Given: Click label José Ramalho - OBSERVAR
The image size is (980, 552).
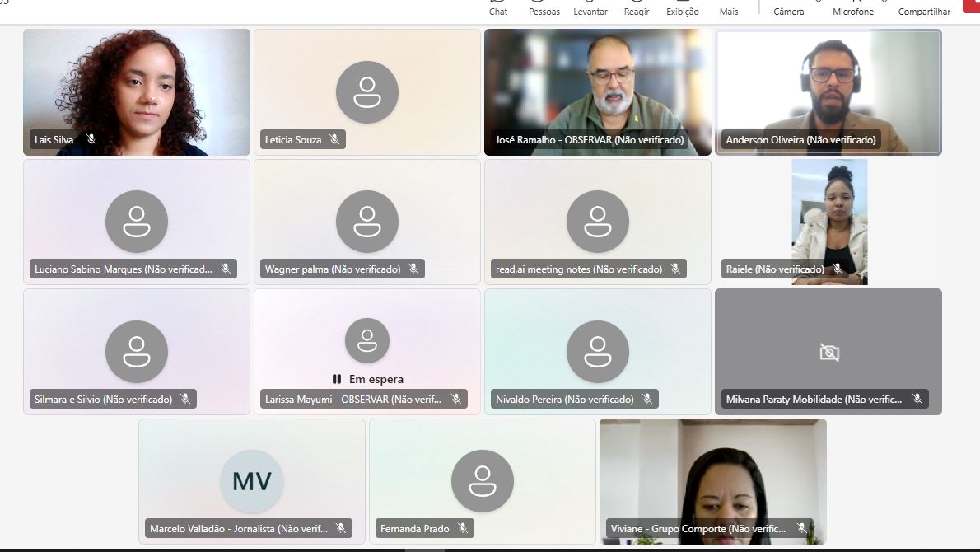Looking at the screenshot, I should [590, 139].
